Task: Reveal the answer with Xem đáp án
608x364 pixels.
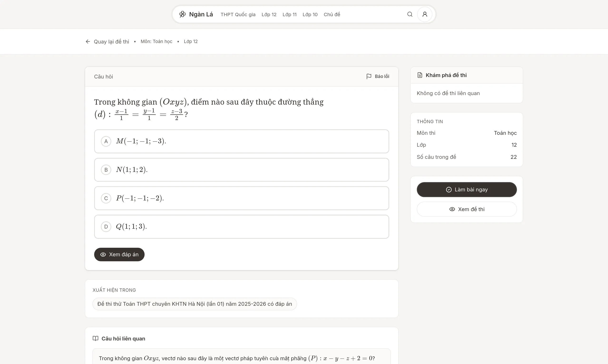Action: (119, 254)
